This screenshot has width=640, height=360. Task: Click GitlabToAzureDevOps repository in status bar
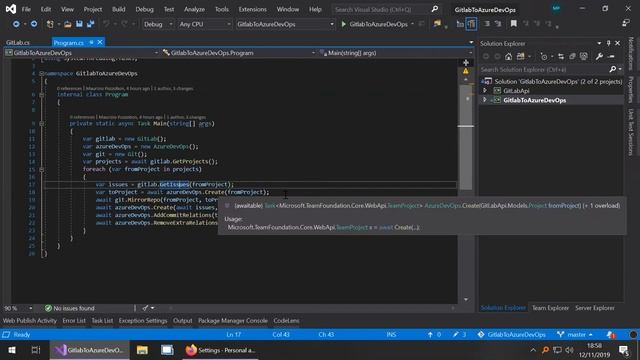click(x=511, y=334)
